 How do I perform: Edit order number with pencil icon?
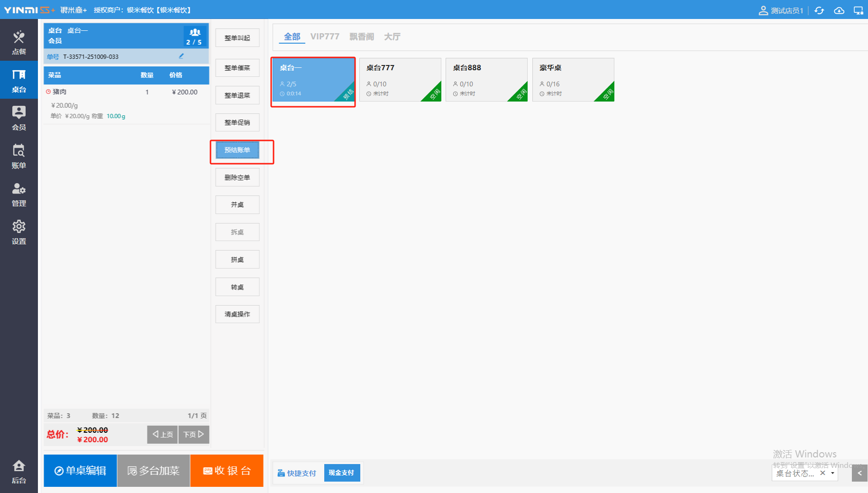tap(181, 56)
